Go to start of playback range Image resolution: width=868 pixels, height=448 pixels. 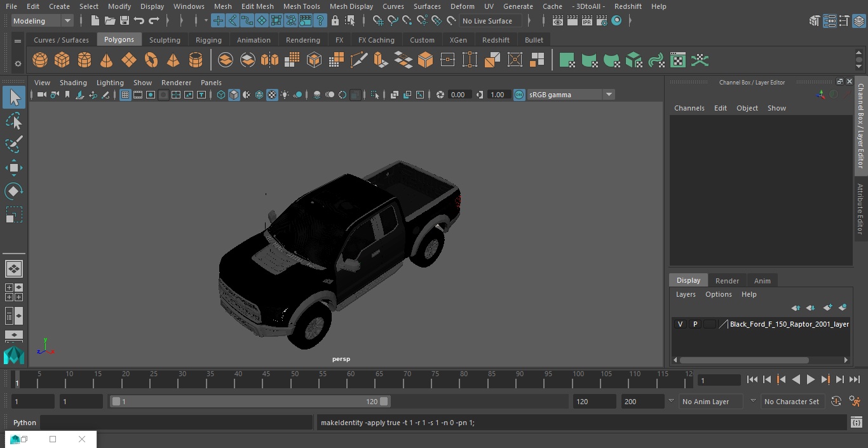tap(752, 379)
